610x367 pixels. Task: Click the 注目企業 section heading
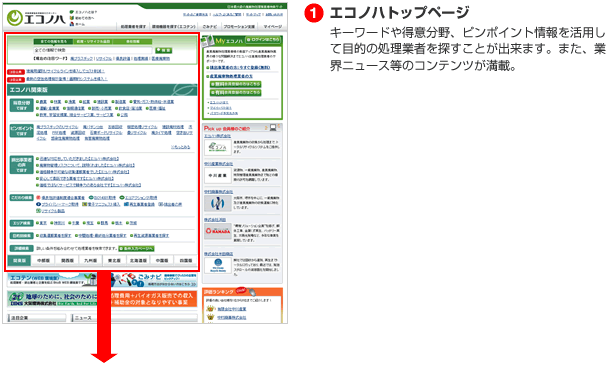[x=37, y=318]
